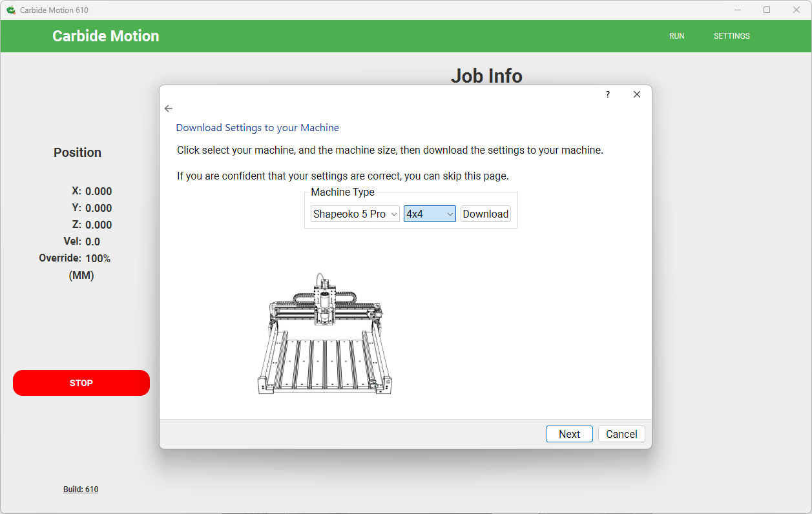Expand the chevron on the size selector
812x514 pixels.
(450, 214)
